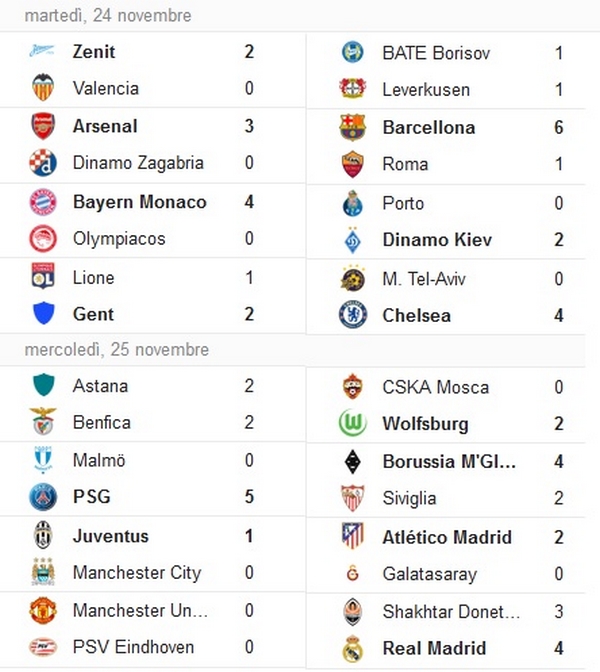Click the Roma club crest

pyautogui.click(x=352, y=164)
